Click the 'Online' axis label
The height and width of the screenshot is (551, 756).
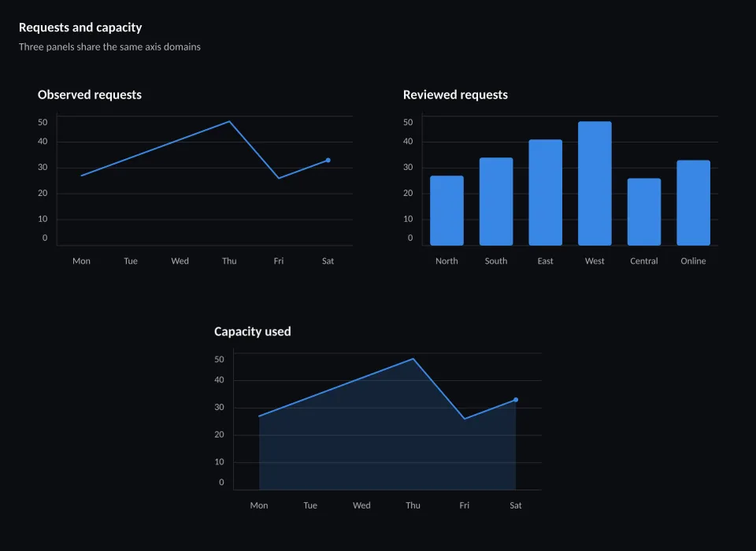[x=693, y=261]
